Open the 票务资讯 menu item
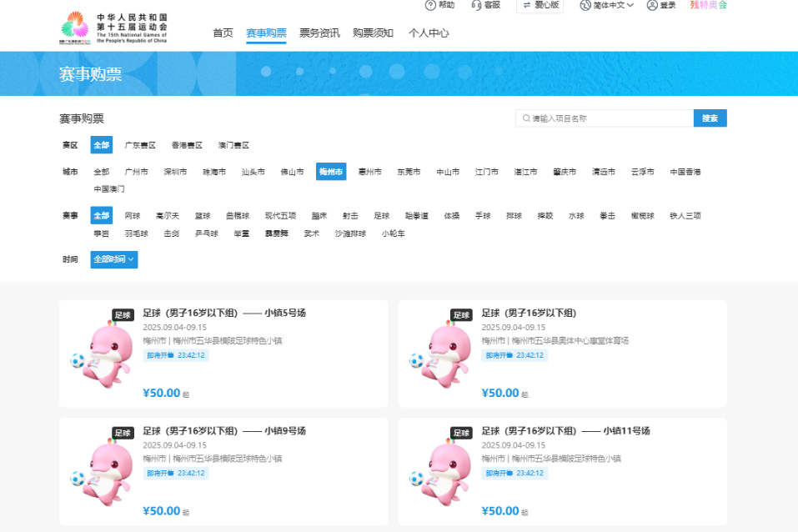The image size is (798, 532). pos(319,33)
